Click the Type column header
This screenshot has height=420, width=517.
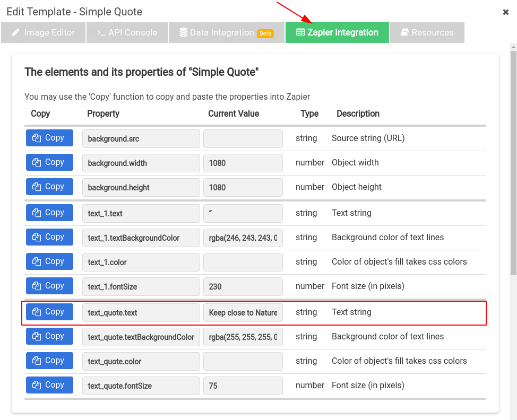309,113
